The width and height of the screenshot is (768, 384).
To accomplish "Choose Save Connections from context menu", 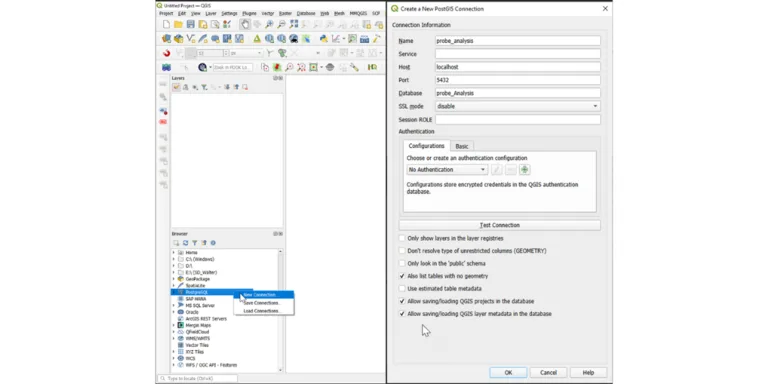I will tap(262, 303).
